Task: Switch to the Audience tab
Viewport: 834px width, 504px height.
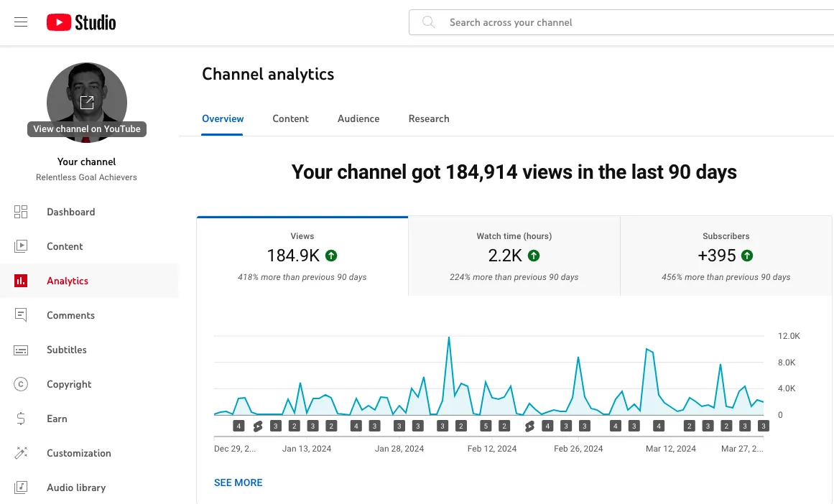Action: [x=358, y=118]
